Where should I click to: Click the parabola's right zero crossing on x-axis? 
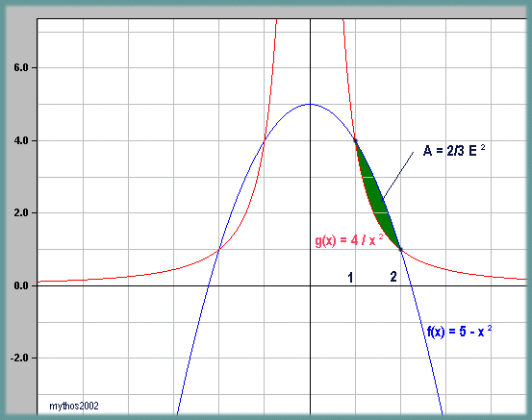(x=412, y=285)
